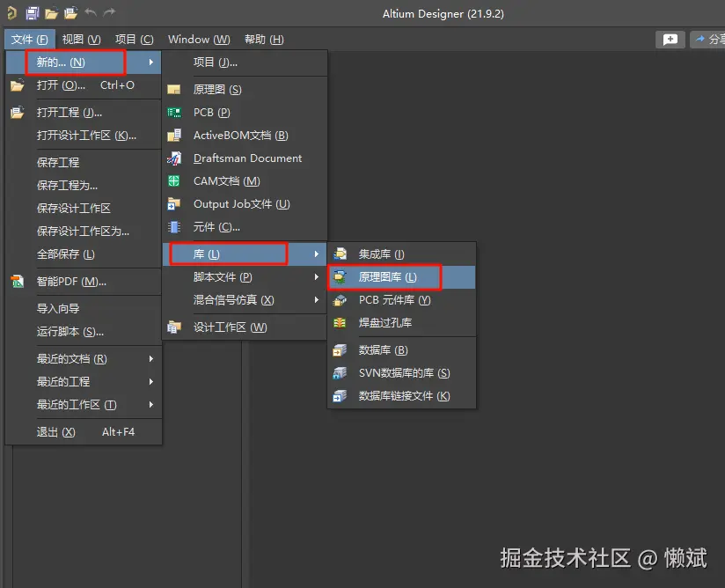Click the 元件 (C) component icon
The height and width of the screenshot is (588, 725).
pos(174,227)
